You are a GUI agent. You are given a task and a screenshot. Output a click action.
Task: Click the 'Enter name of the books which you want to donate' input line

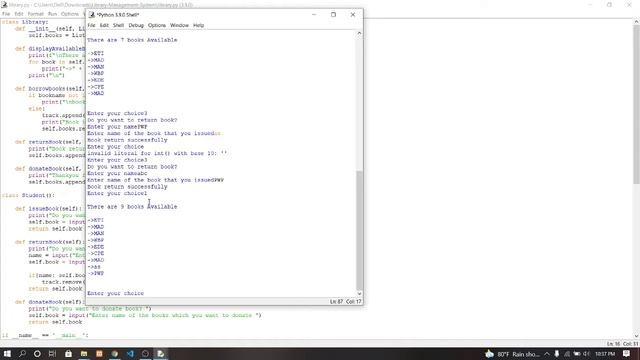pyautogui.click(x=145, y=316)
